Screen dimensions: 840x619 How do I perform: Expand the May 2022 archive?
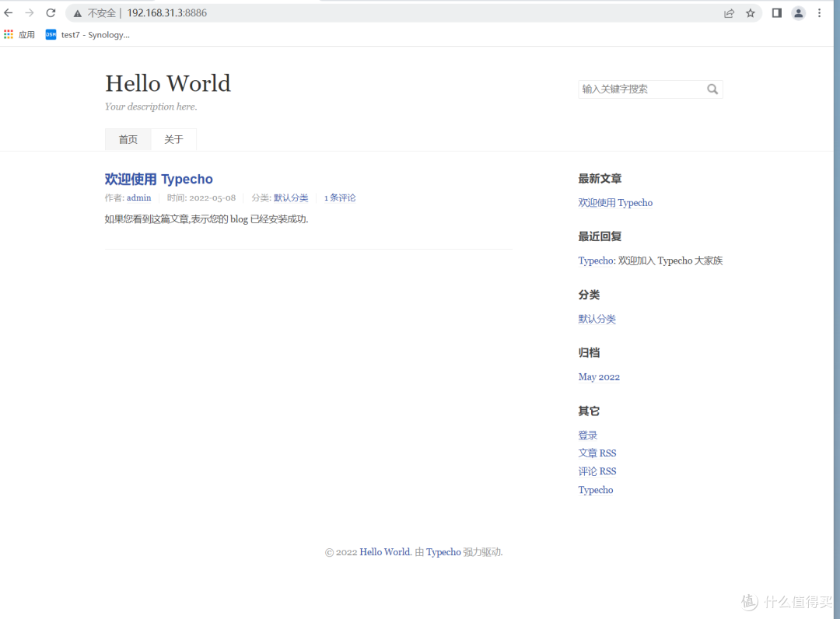point(599,376)
